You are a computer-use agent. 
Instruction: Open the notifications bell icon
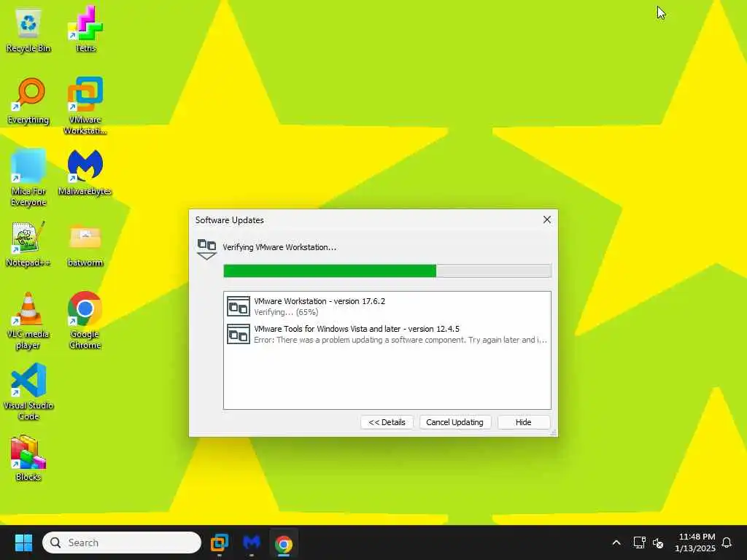point(727,542)
